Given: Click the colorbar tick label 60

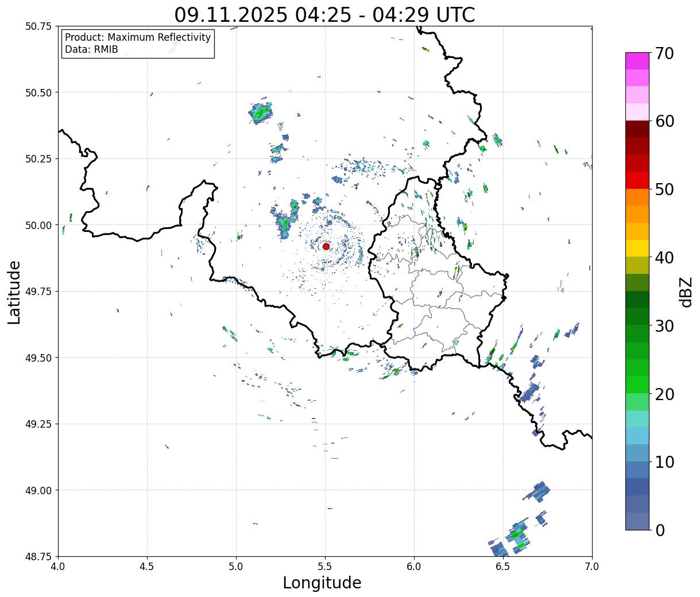Looking at the screenshot, I should coord(664,121).
